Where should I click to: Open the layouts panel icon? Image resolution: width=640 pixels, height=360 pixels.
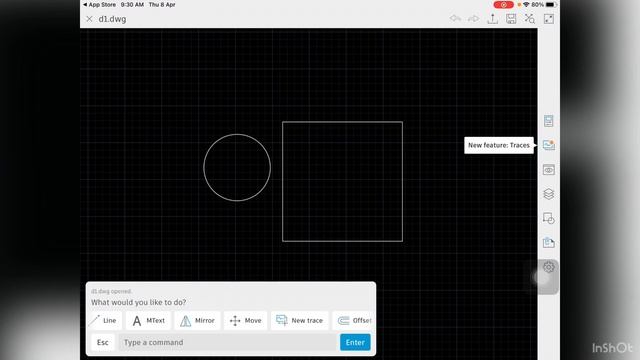549,121
